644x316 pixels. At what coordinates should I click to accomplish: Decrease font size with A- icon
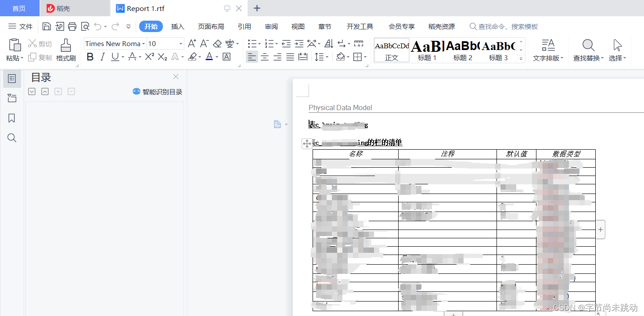click(x=204, y=43)
